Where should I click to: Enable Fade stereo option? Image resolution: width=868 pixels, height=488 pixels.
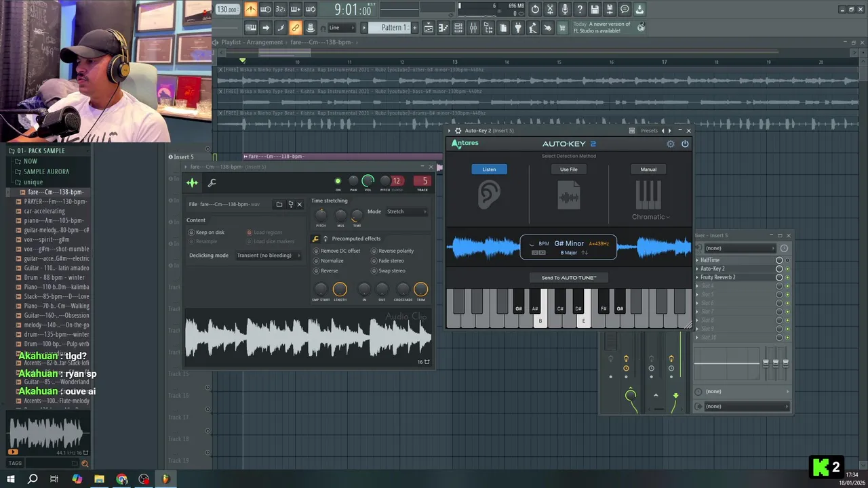pyautogui.click(x=388, y=261)
